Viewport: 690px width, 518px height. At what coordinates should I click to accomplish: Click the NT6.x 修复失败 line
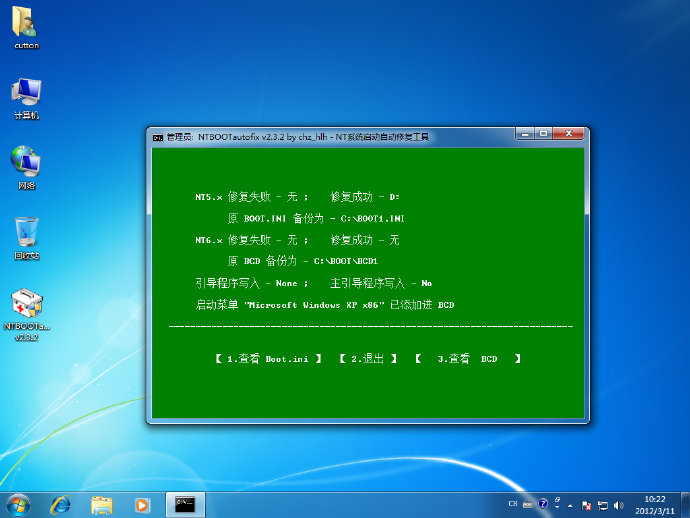pos(252,240)
